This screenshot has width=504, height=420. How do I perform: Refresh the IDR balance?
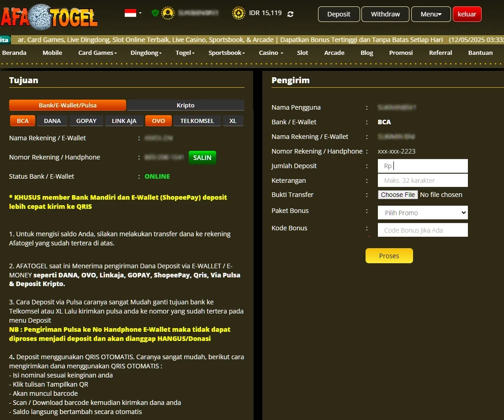[x=290, y=14]
